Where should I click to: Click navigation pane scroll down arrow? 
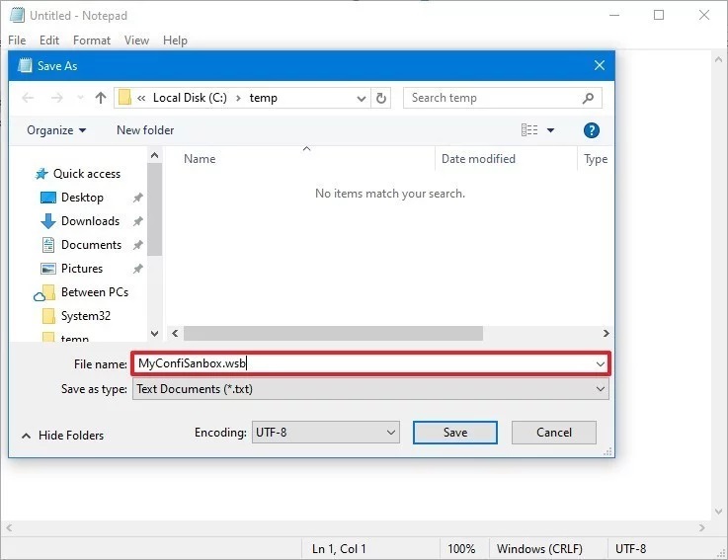tap(155, 334)
